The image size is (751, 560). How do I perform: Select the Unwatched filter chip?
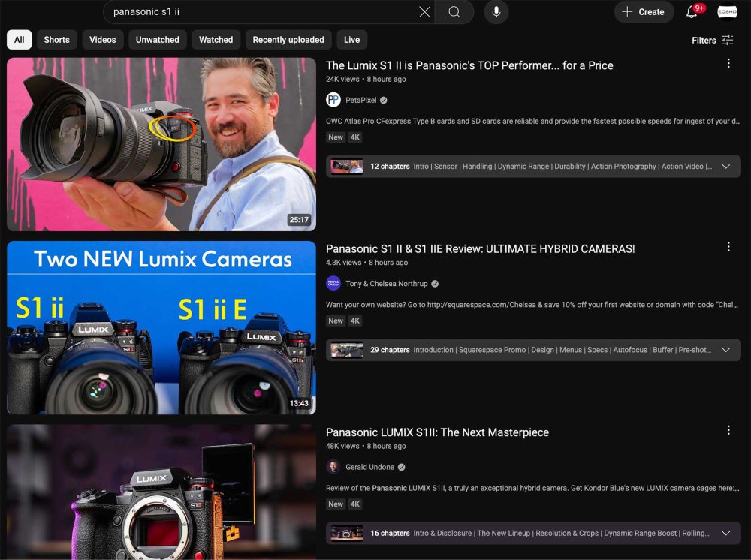tap(158, 40)
